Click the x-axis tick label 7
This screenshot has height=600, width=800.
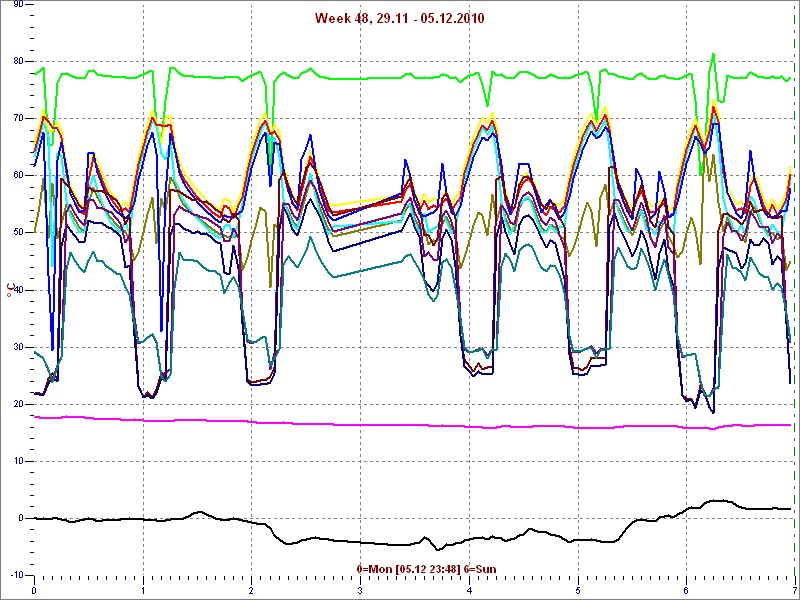pyautogui.click(x=794, y=590)
